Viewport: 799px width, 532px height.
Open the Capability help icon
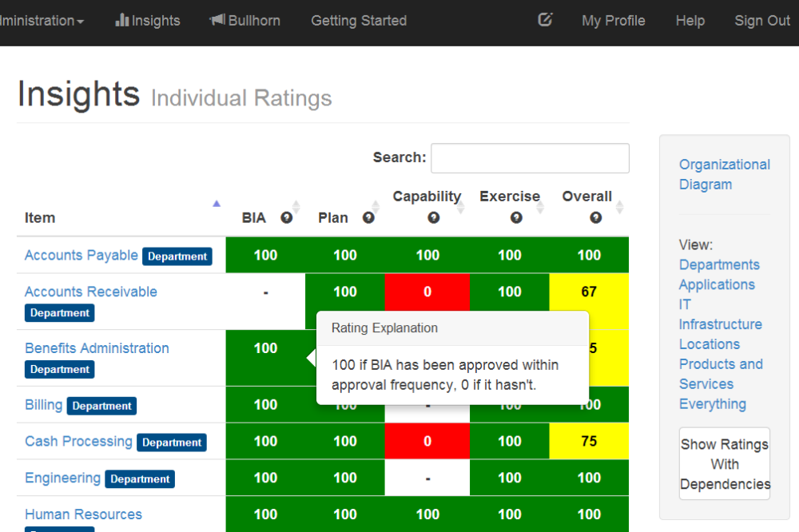pyautogui.click(x=433, y=216)
